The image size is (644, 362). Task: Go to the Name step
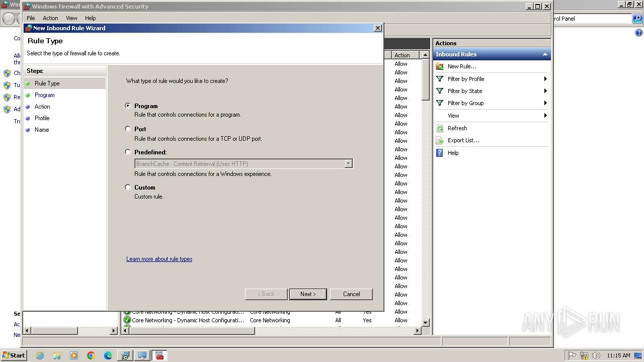click(42, 130)
